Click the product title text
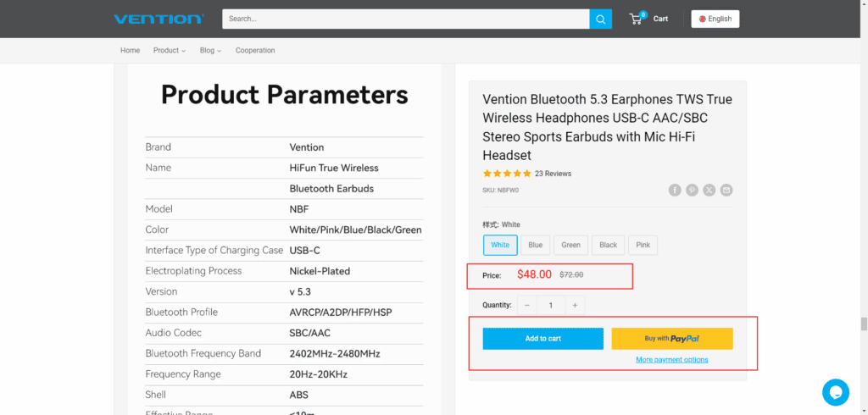Viewport: 868px width, 415px height. click(607, 127)
